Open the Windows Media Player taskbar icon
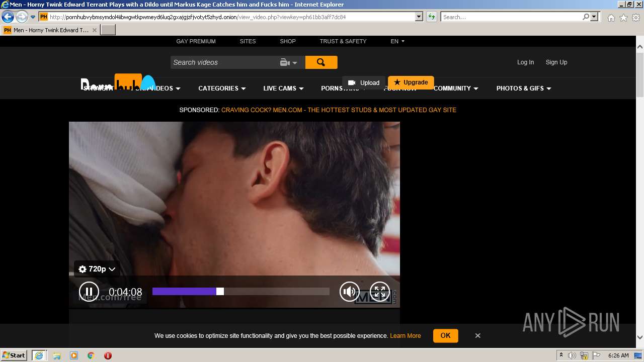The image size is (644, 362). 74,355
